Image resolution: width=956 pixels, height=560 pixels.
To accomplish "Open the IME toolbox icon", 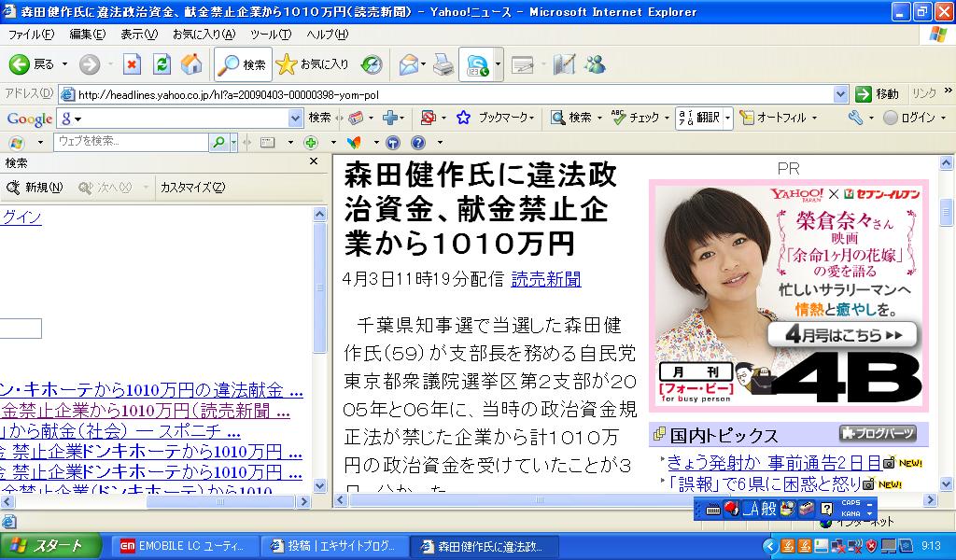I will (x=808, y=509).
